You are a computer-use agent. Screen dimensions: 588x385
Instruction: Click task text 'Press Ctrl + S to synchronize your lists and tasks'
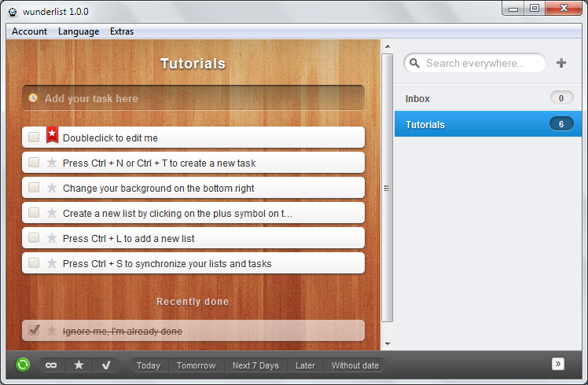click(x=167, y=263)
